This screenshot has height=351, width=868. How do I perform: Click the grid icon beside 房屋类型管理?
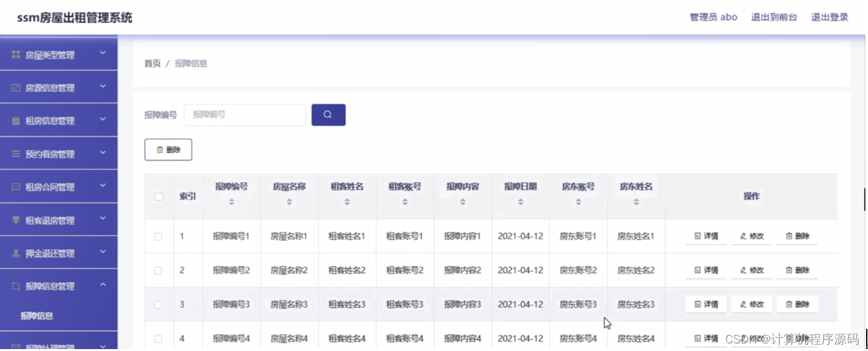click(16, 55)
